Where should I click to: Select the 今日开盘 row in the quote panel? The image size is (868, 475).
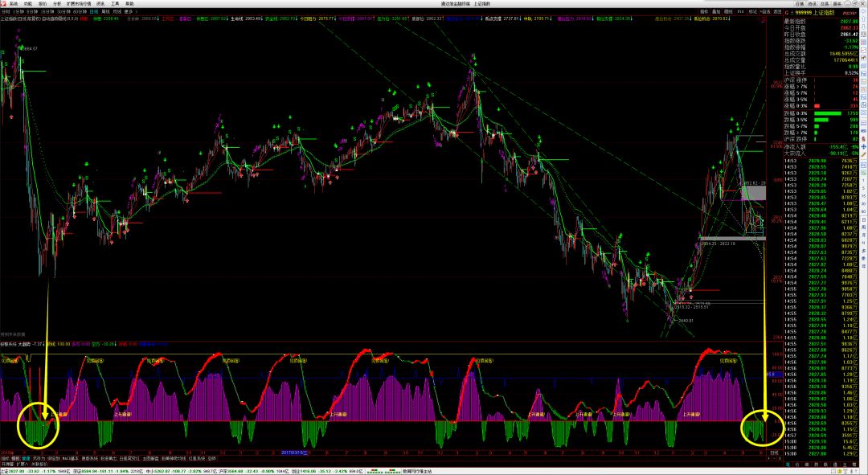(x=821, y=27)
